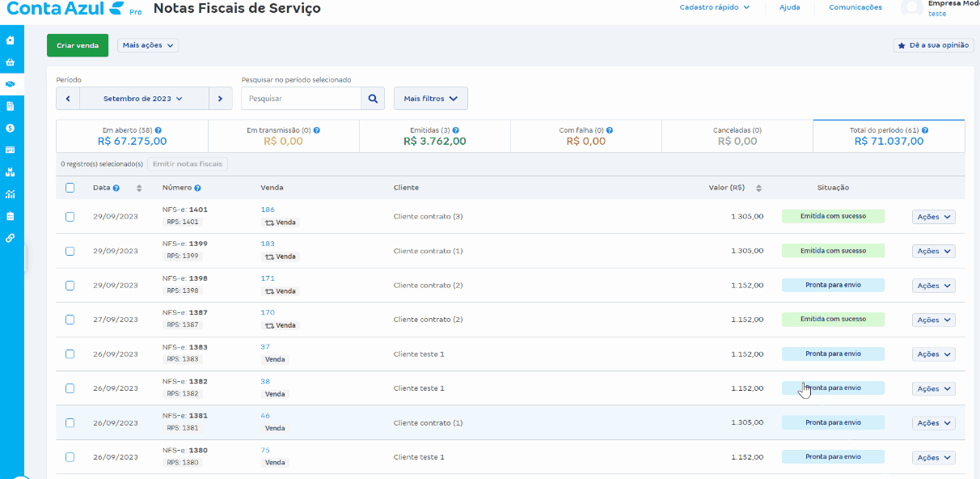Viewport: 980px width, 479px height.
Task: Go to next period arrow
Action: (221, 99)
